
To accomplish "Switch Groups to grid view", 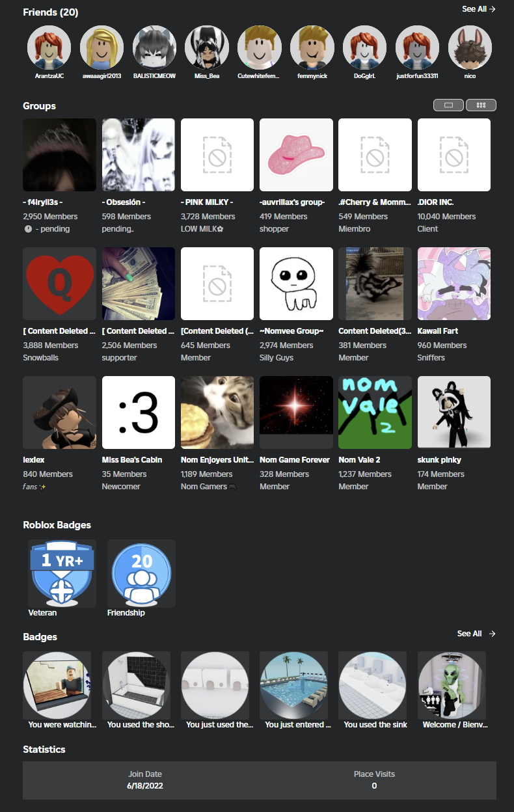I will (481, 105).
